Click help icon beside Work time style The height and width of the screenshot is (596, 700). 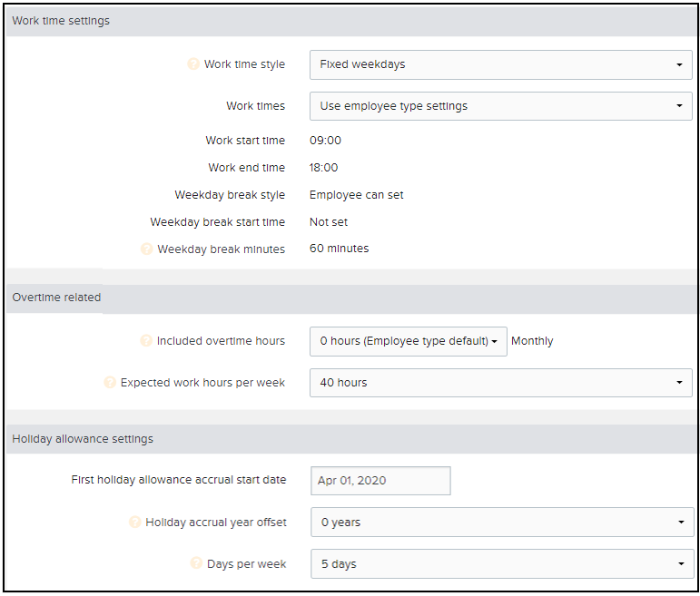[x=193, y=64]
